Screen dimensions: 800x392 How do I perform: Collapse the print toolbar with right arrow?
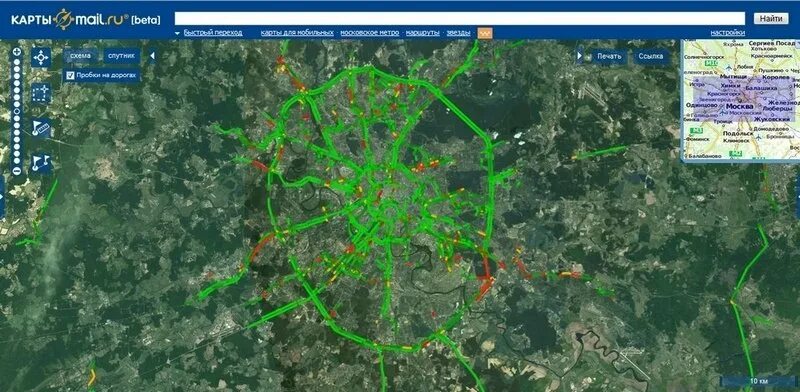[x=580, y=55]
